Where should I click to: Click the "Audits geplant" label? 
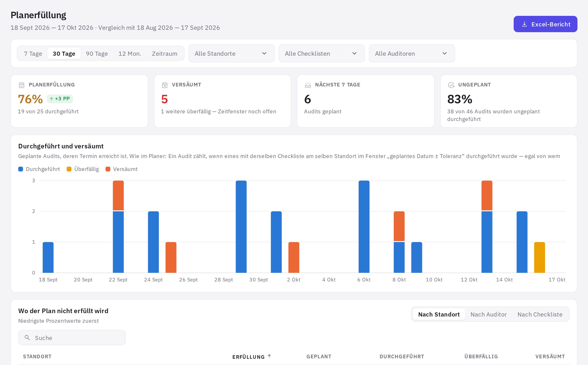[x=323, y=111]
